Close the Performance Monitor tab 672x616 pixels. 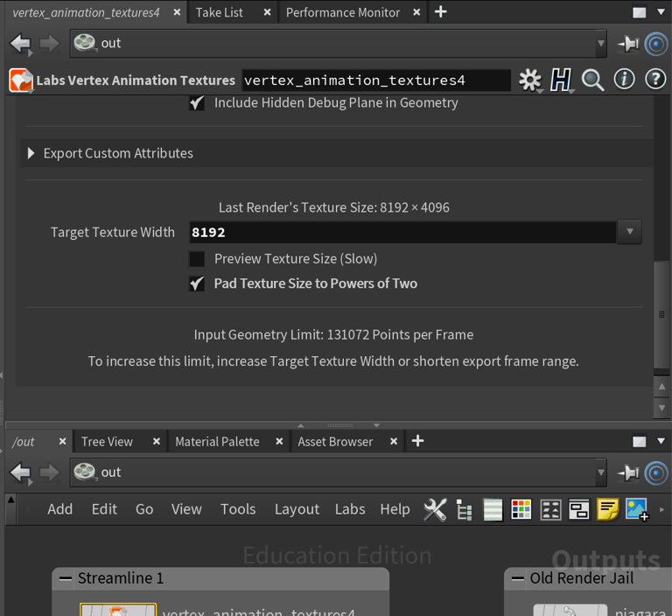[x=416, y=12]
